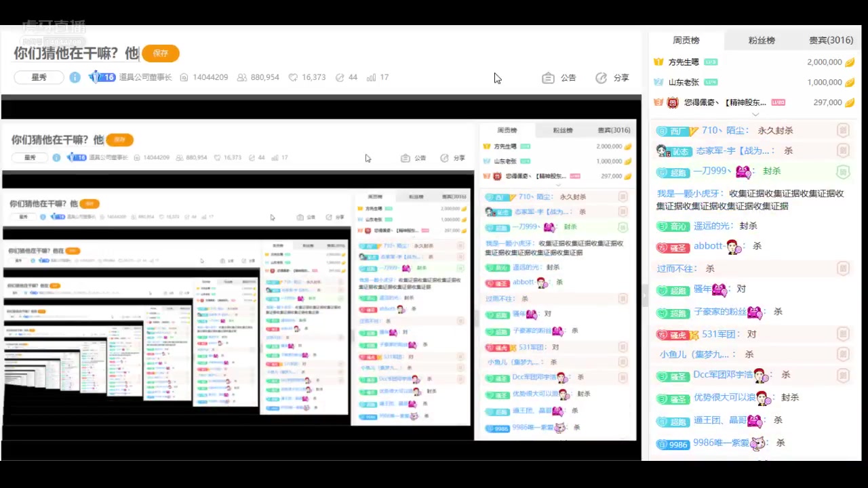Click username 逼王团、晶哥 in chat
This screenshot has width=868, height=488.
(x=719, y=420)
